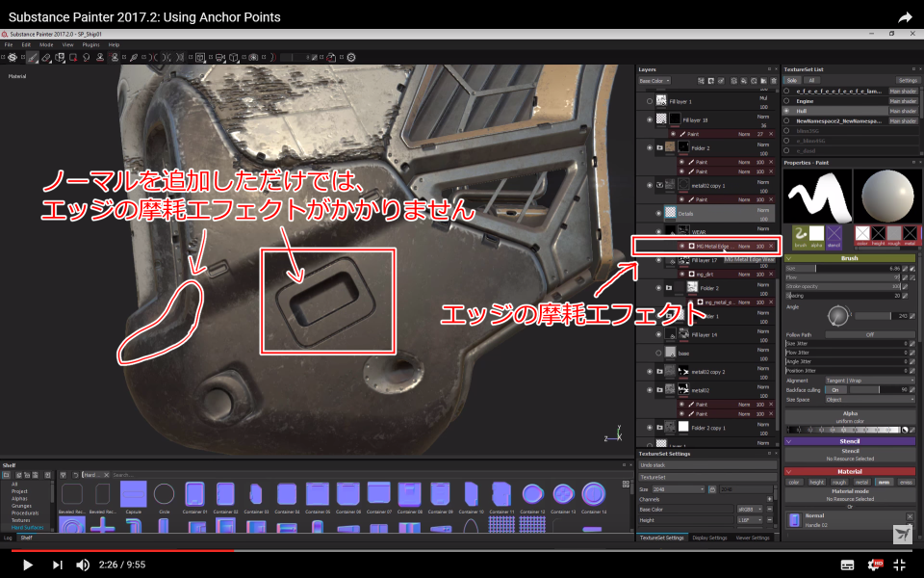Open the Alignment Tangent | Wrap dropdown

click(870, 381)
